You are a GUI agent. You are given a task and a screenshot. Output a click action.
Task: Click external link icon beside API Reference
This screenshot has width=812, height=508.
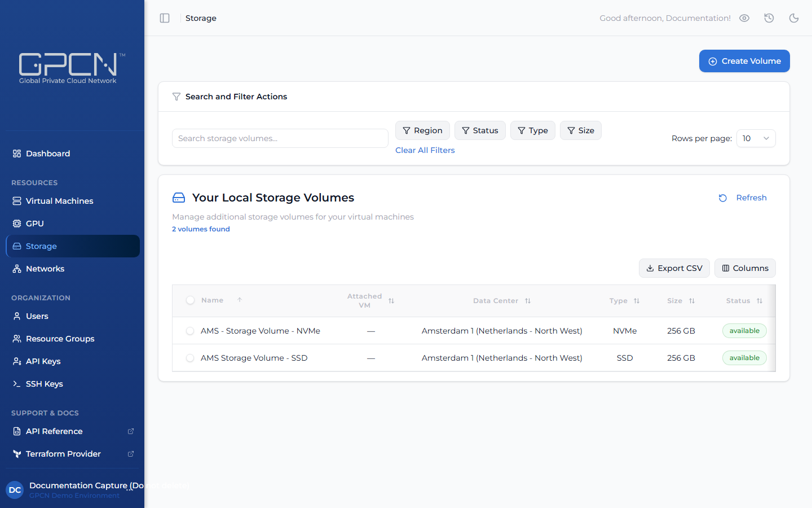pos(131,431)
